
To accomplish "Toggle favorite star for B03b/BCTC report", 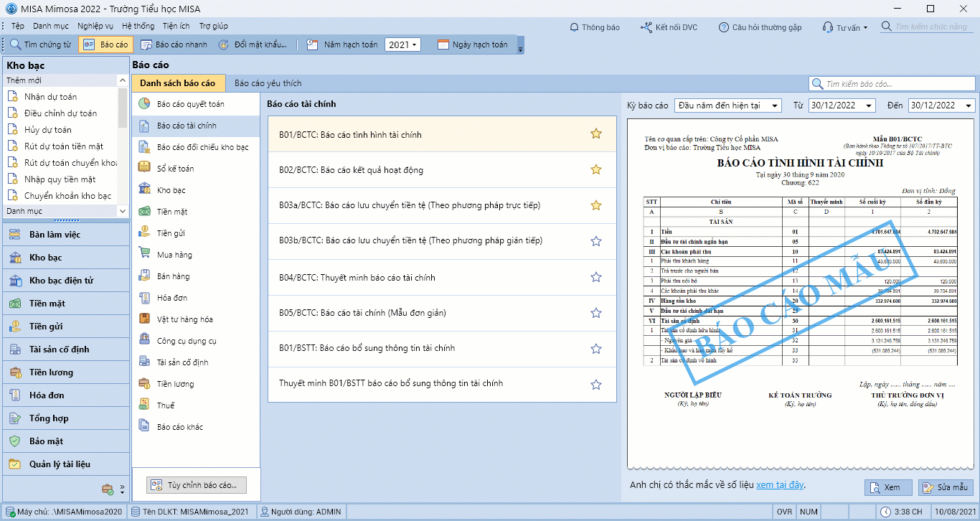I will [595, 241].
